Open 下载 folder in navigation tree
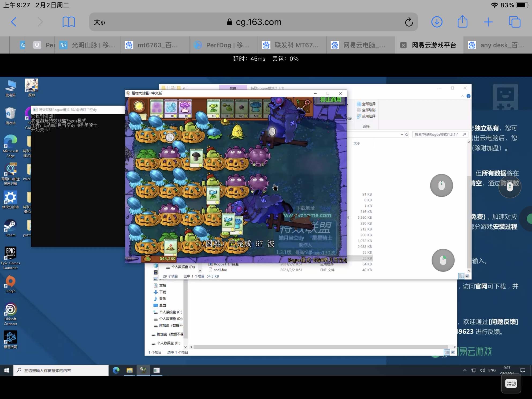532x399 pixels. click(160, 292)
